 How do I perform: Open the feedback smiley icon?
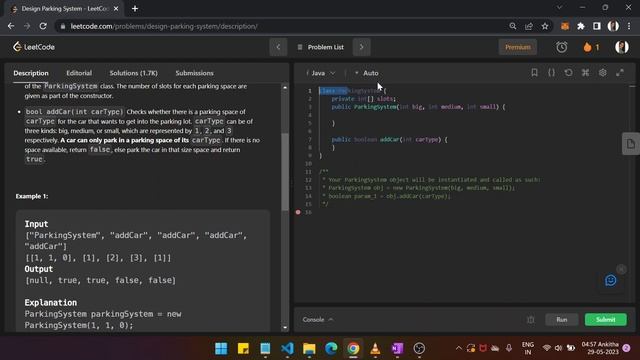coord(611,280)
